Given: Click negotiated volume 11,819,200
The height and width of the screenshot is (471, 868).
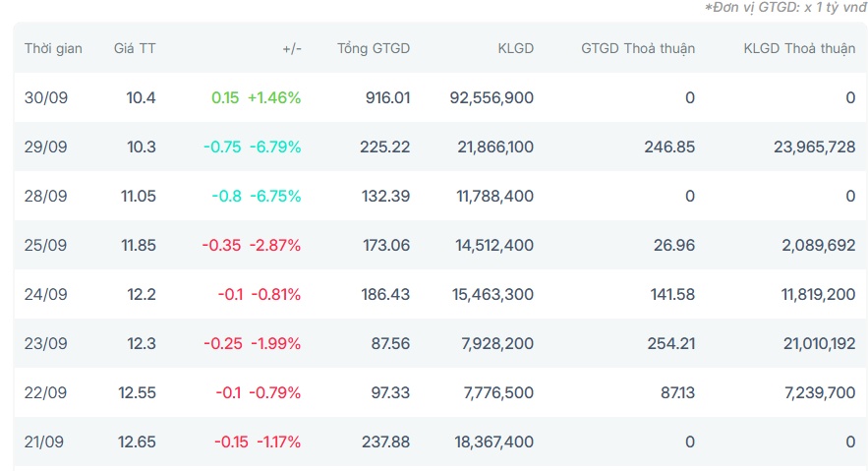Looking at the screenshot, I should [x=818, y=295].
